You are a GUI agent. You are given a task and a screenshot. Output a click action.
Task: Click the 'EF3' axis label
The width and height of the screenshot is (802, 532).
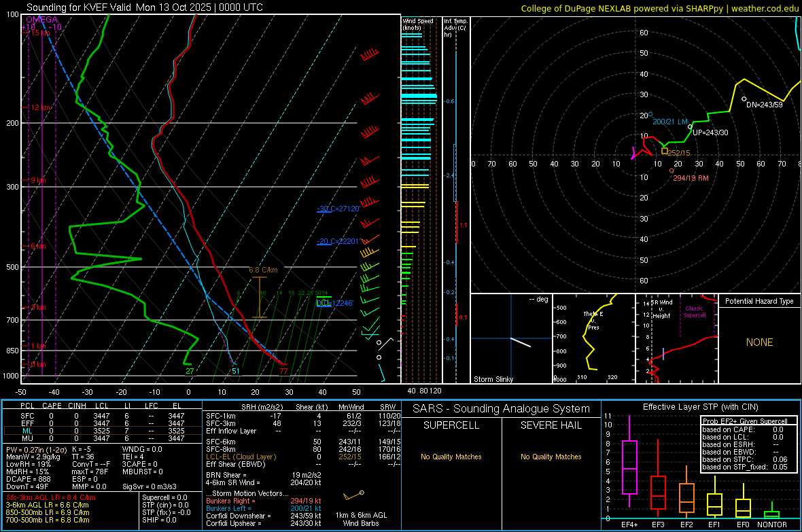(659, 525)
